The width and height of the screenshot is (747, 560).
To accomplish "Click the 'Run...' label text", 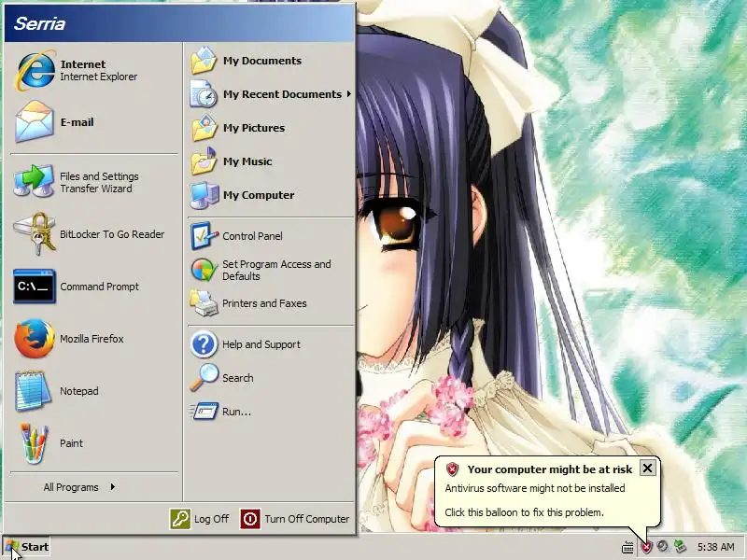I will point(236,412).
